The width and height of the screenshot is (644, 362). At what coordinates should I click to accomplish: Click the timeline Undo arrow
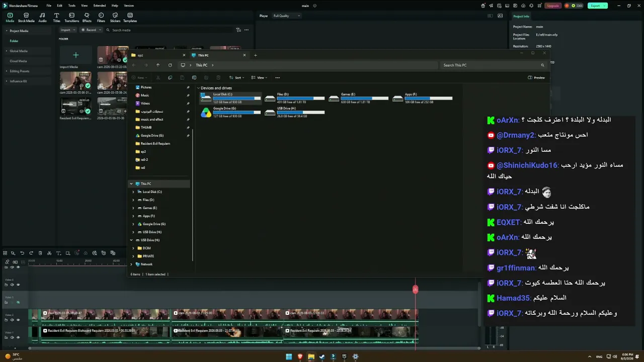(x=22, y=253)
